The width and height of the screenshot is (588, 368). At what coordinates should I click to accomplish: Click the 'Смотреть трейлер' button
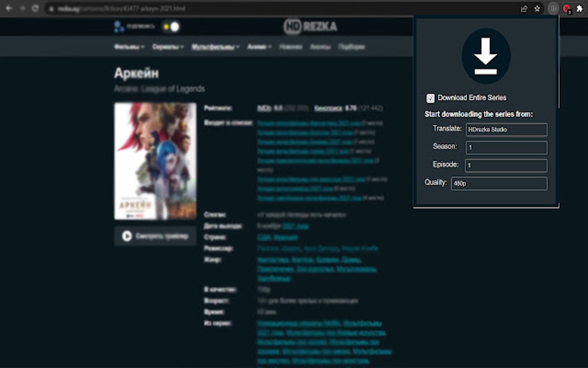tap(154, 235)
